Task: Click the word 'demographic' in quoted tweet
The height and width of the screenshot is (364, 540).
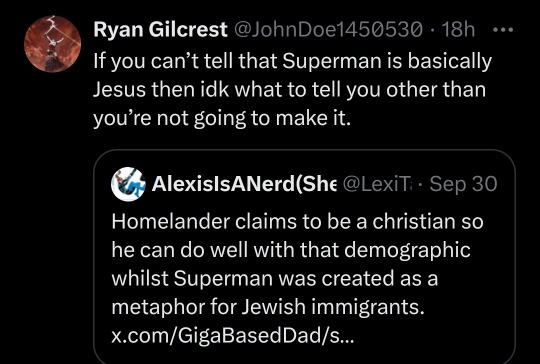Action: tap(407, 251)
